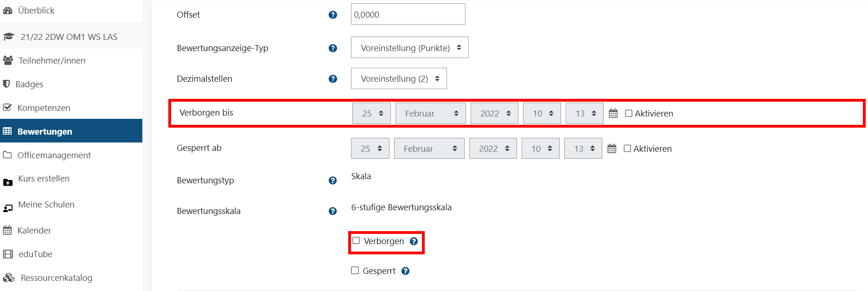Tick the Verborgen checkbox

pyautogui.click(x=356, y=240)
